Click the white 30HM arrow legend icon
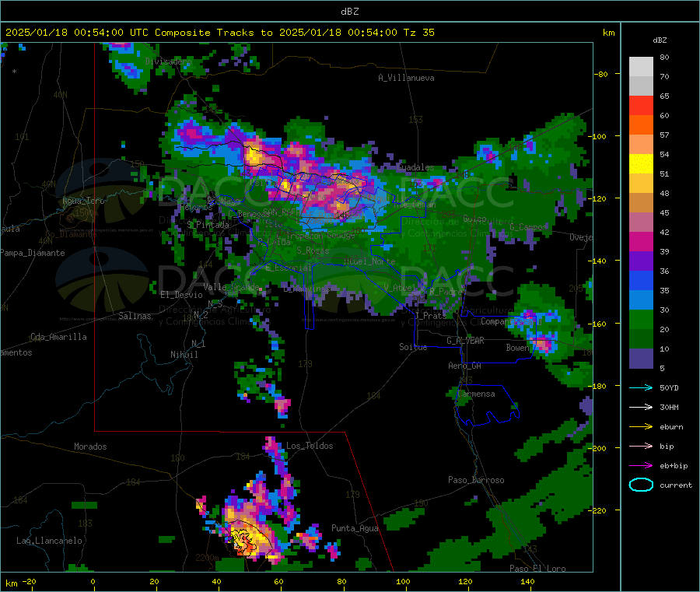 click(x=641, y=407)
